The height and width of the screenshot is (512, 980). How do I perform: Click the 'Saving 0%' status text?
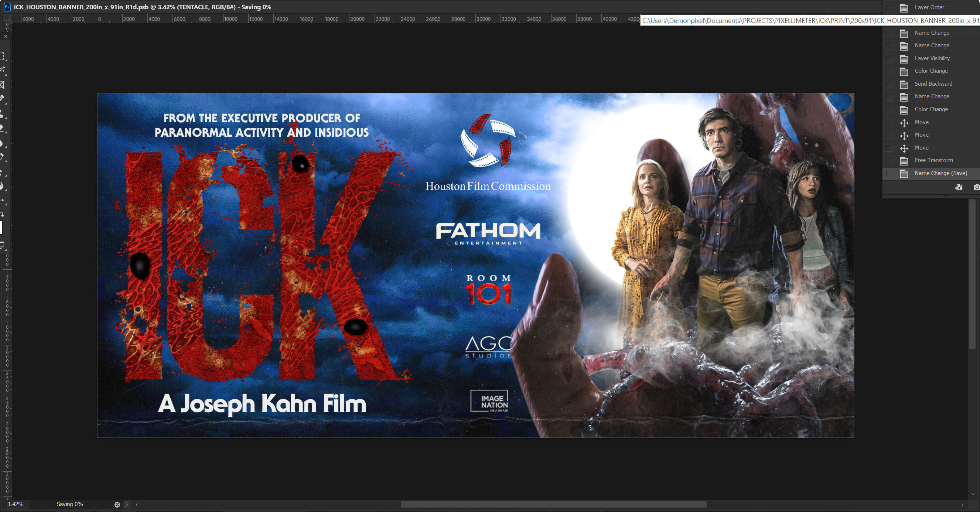(69, 504)
